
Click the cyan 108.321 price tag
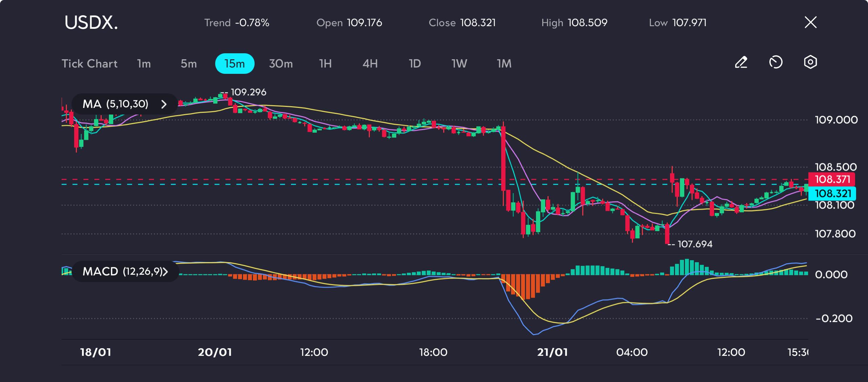click(x=832, y=193)
